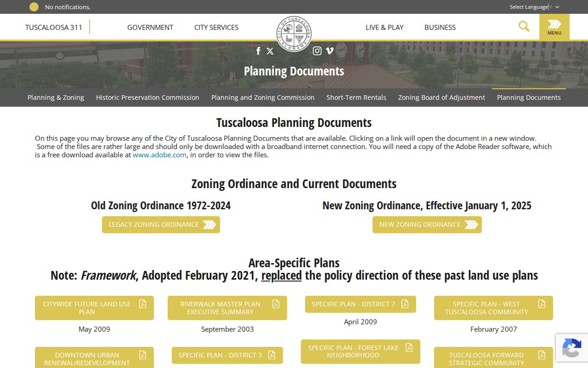
Task: Open the Tuscaloosa 311 link
Action: pyautogui.click(x=54, y=27)
